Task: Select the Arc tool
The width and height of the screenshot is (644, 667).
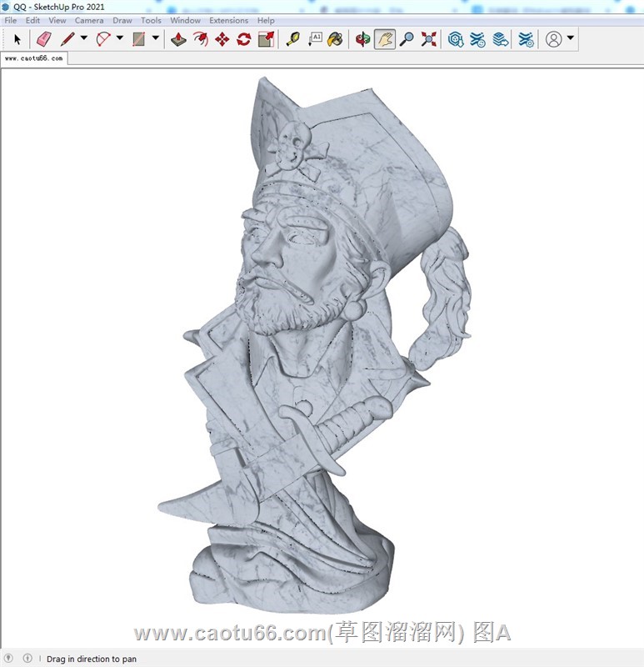Action: 103,39
